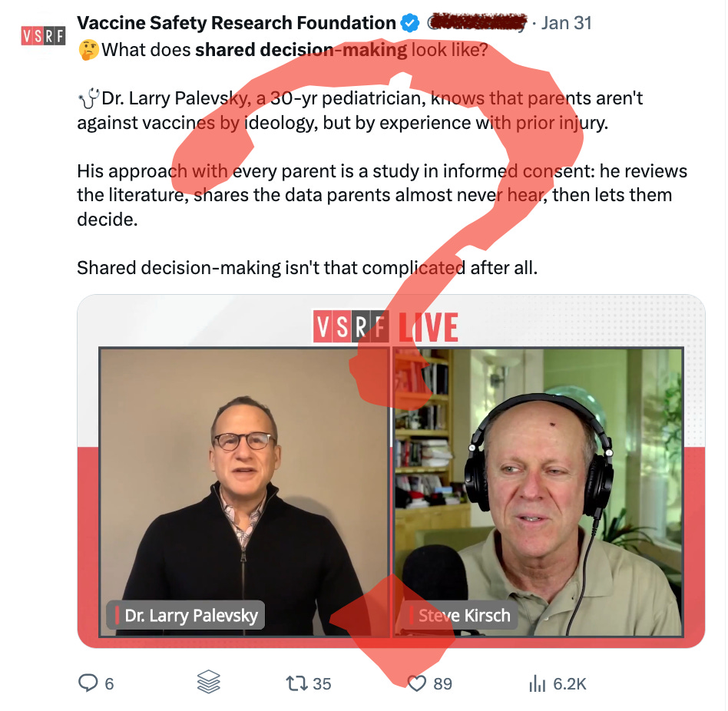Open the view analytics bar chart icon
The image size is (728, 711).
tap(538, 683)
